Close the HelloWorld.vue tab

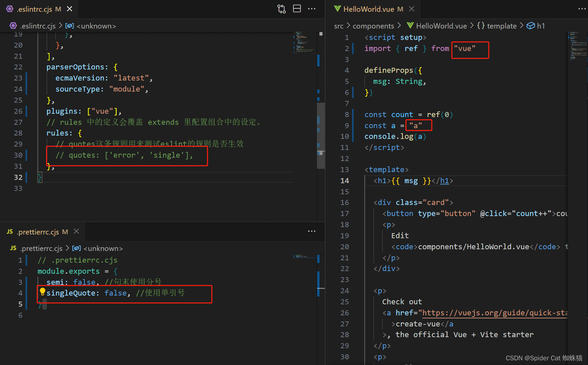412,9
